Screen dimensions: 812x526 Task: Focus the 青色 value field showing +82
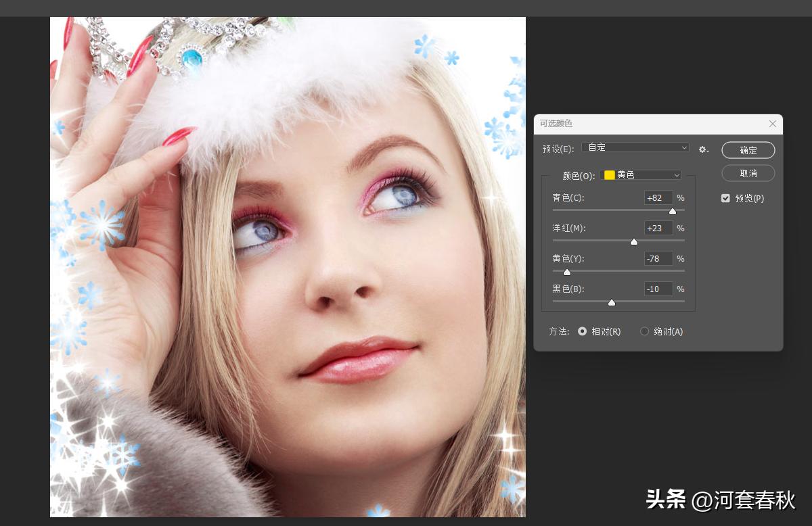pos(658,197)
